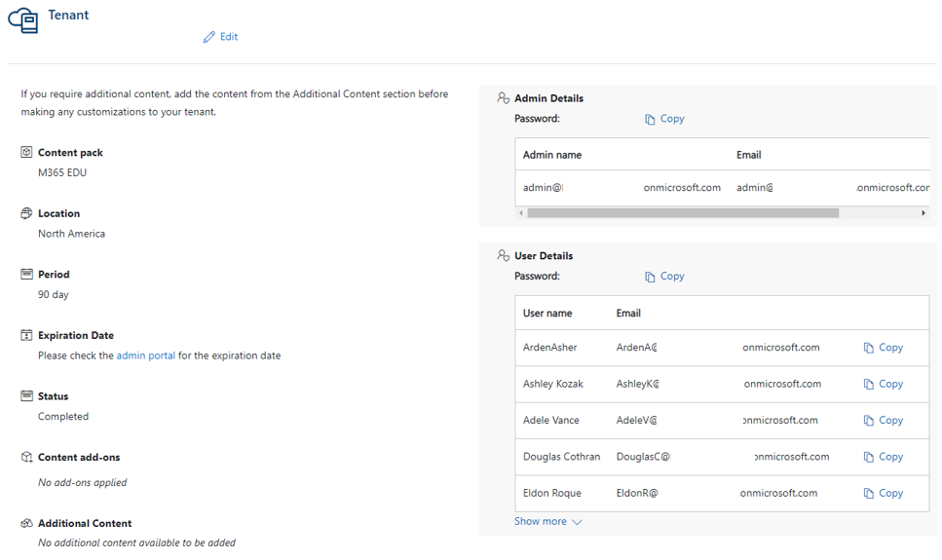Copy Ashley Kozak's email address
The height and width of the screenshot is (560, 942).
click(884, 384)
